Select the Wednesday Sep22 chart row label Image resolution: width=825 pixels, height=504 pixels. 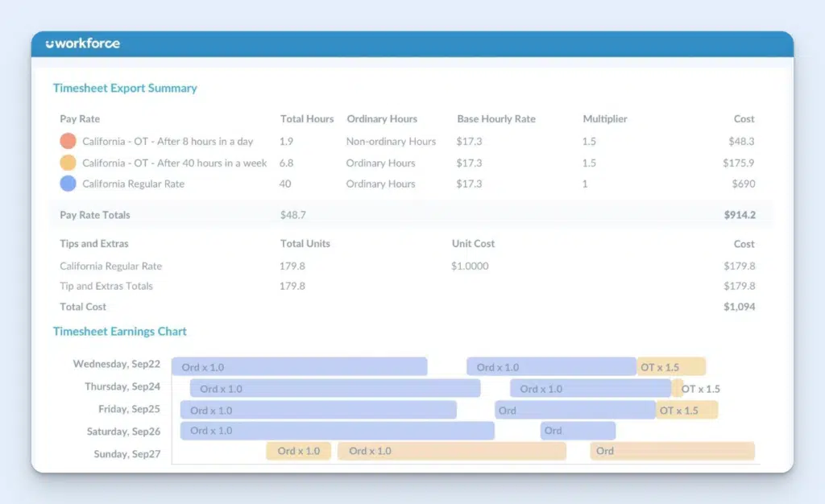pos(115,364)
